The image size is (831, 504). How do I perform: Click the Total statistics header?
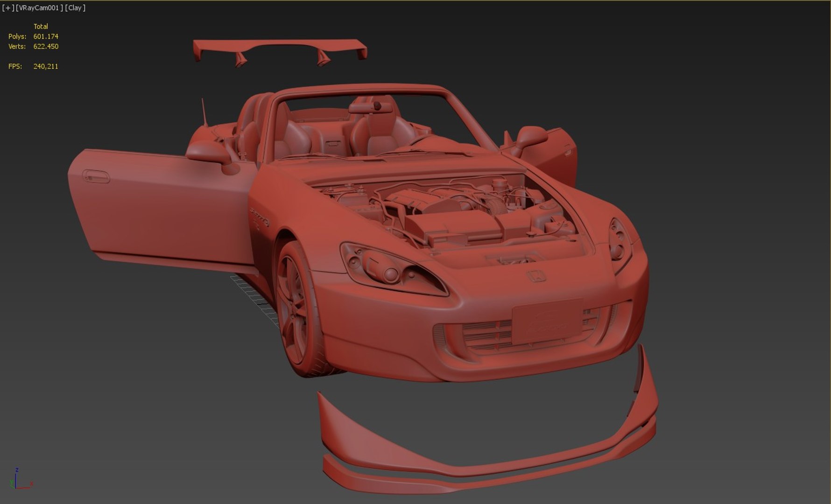41,27
